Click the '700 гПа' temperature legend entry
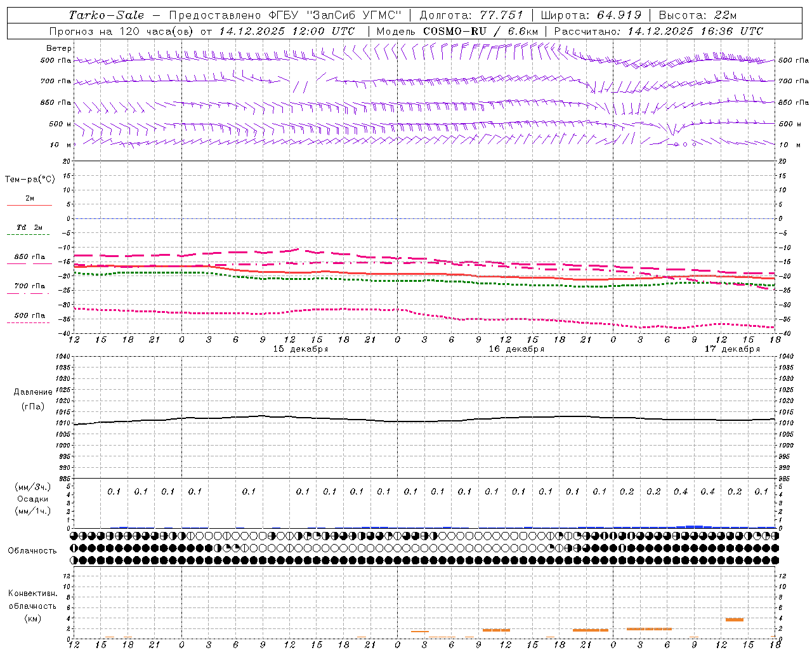Viewport: 812px width, 650px height. click(x=30, y=286)
